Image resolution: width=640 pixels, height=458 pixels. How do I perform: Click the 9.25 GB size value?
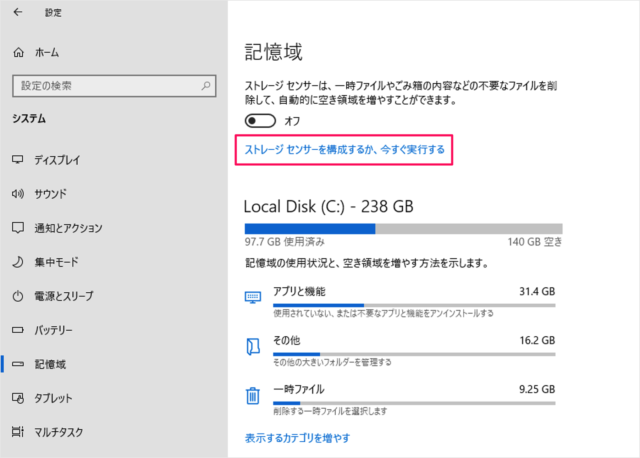tap(537, 389)
